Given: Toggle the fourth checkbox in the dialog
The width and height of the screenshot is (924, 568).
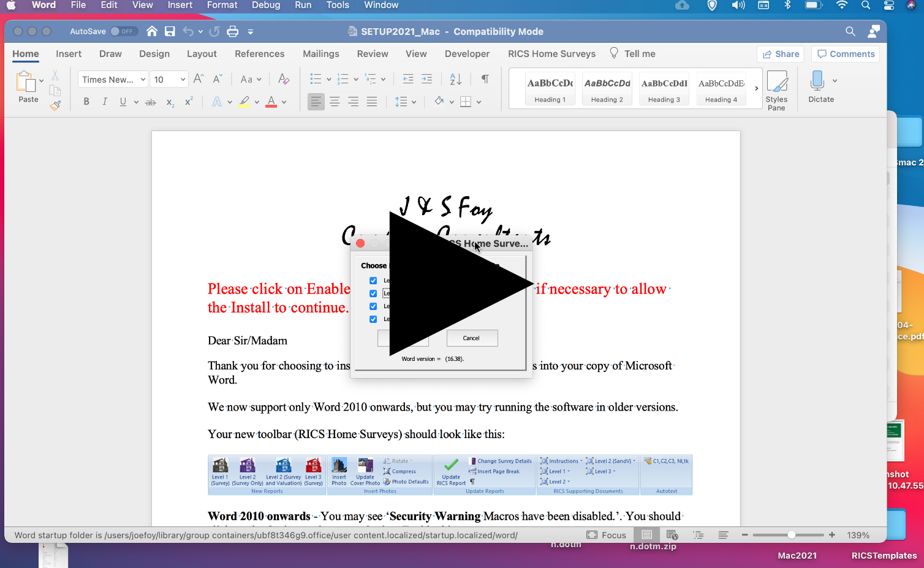Looking at the screenshot, I should [373, 319].
